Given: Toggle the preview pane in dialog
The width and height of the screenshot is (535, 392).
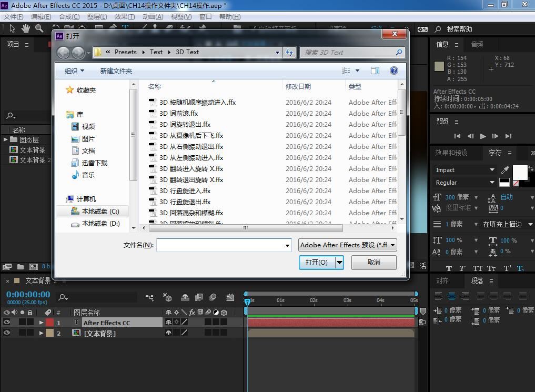Looking at the screenshot, I should tap(375, 71).
